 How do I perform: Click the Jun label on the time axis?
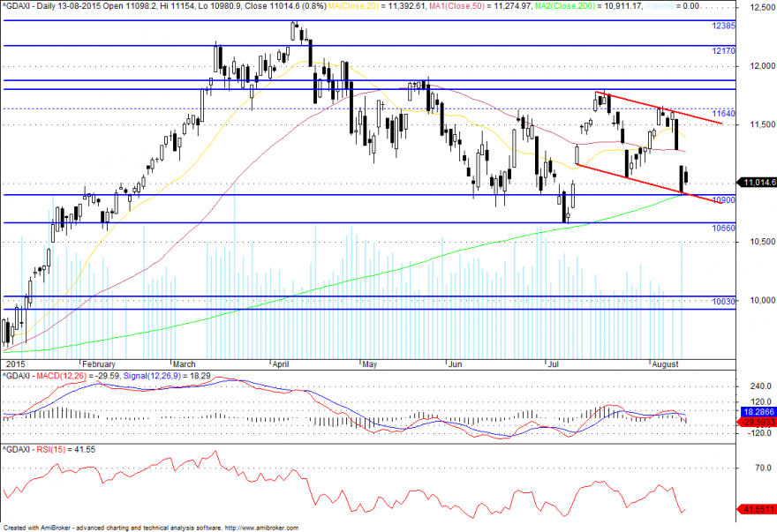pyautogui.click(x=455, y=364)
